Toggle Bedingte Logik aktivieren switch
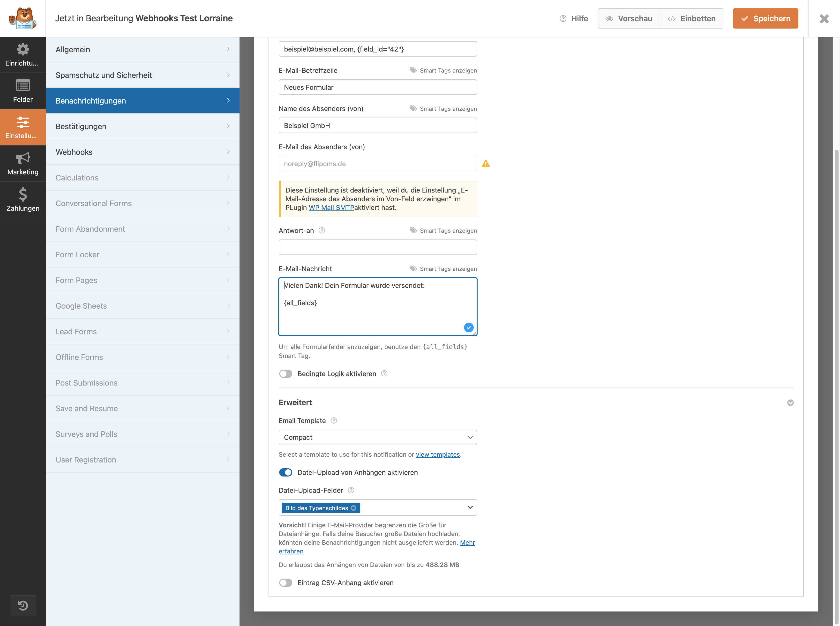The width and height of the screenshot is (840, 626). coord(285,374)
